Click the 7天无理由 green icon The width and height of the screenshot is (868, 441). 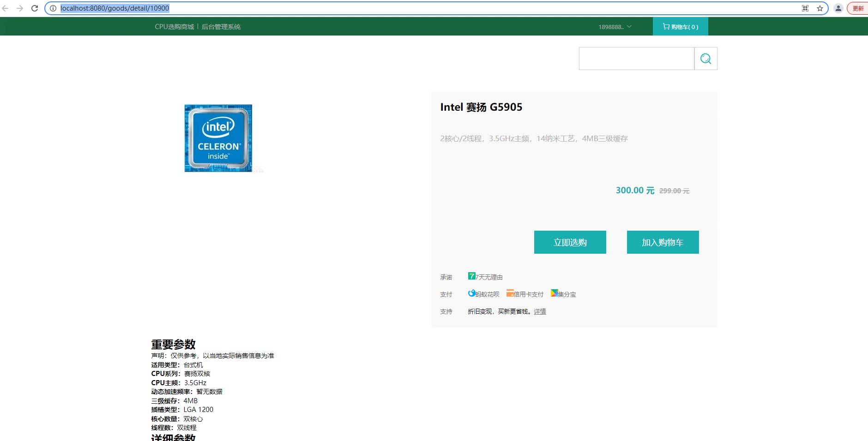click(x=471, y=276)
